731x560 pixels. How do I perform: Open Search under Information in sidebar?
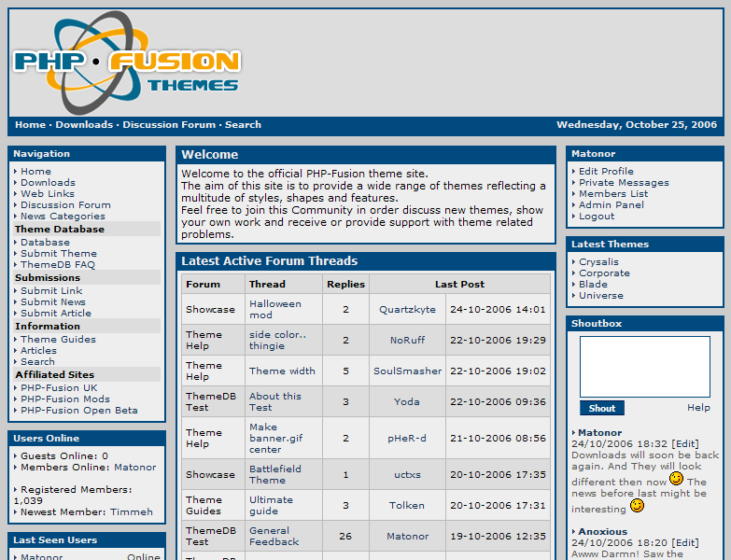coord(37,361)
